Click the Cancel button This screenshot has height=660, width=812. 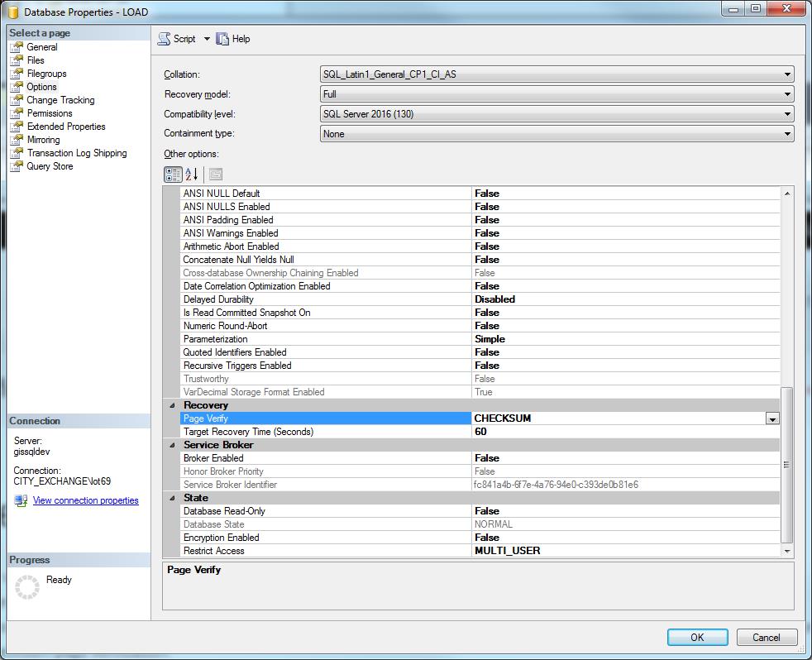pyautogui.click(x=766, y=637)
